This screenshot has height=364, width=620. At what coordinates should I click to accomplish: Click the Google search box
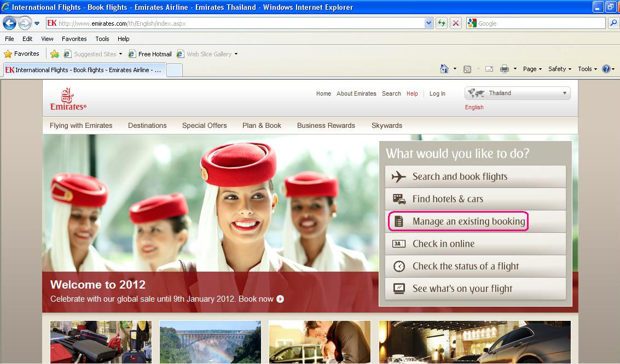tap(536, 24)
